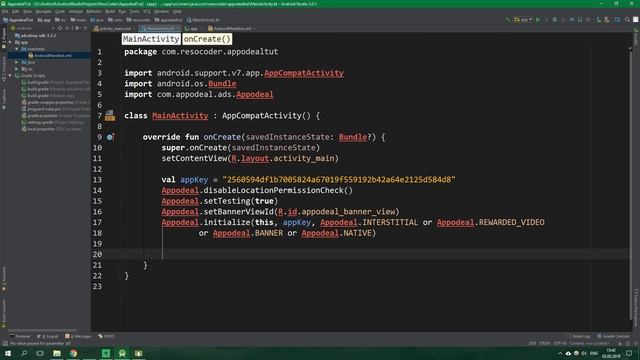Click the override marker in line 9 gutter
The height and width of the screenshot is (360, 640).
click(x=110, y=137)
